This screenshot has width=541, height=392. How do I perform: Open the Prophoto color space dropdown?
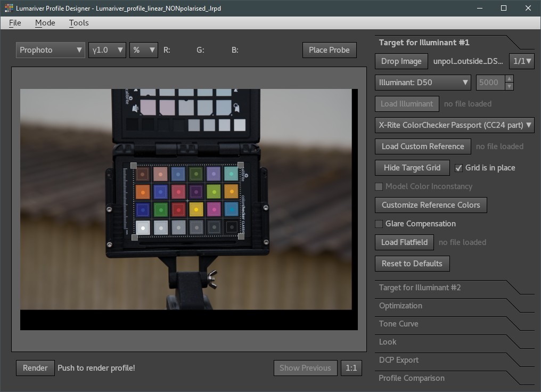(x=51, y=50)
